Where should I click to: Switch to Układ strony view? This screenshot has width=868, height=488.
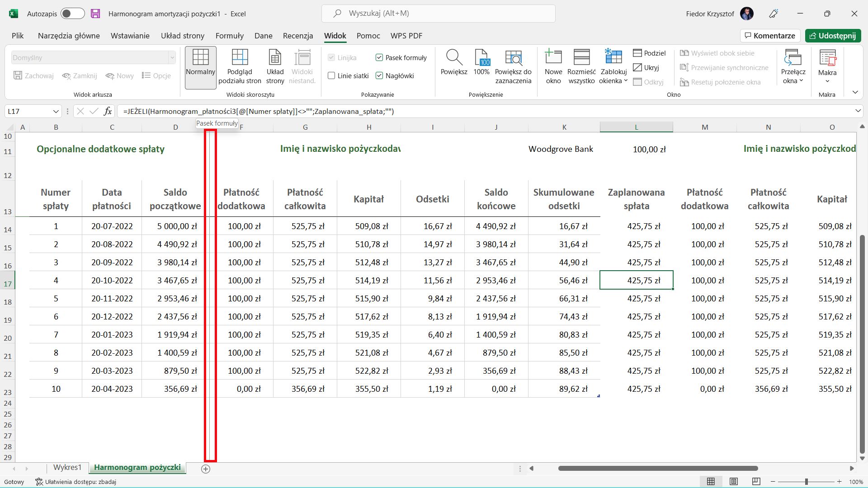275,58
